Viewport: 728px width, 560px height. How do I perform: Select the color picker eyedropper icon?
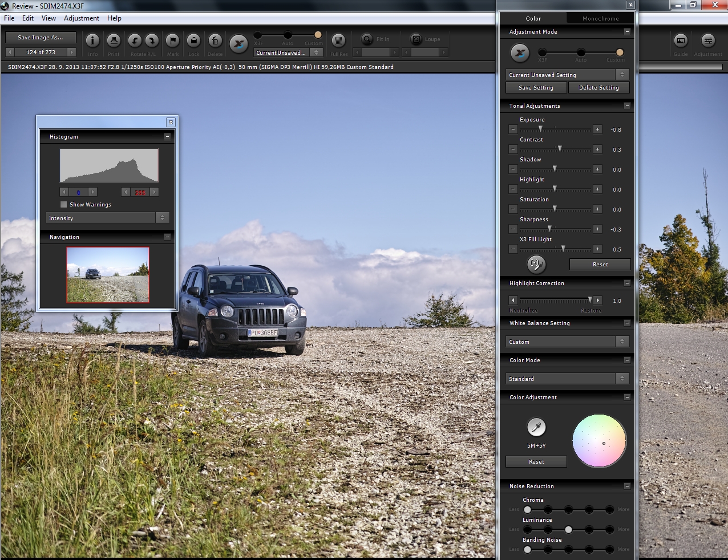coord(536,427)
